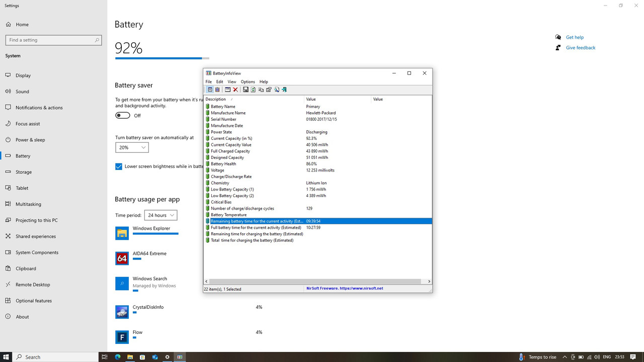Show hidden icons chevron in system tray
Image resolution: width=644 pixels, height=362 pixels.
point(565,357)
